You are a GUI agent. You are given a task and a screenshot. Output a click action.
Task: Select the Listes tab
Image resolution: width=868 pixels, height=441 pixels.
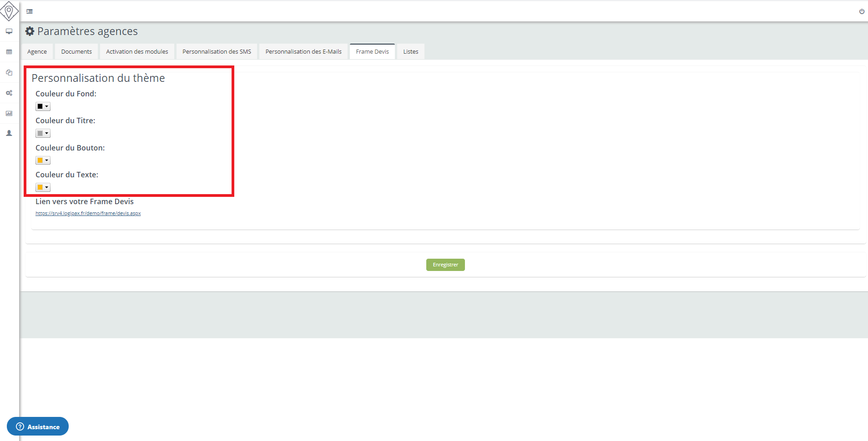(x=410, y=52)
